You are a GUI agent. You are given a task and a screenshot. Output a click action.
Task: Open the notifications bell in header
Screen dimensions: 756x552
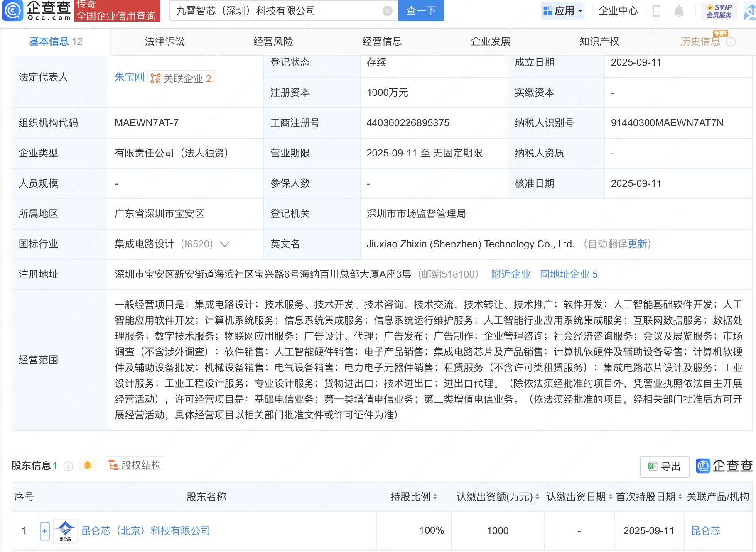679,11
